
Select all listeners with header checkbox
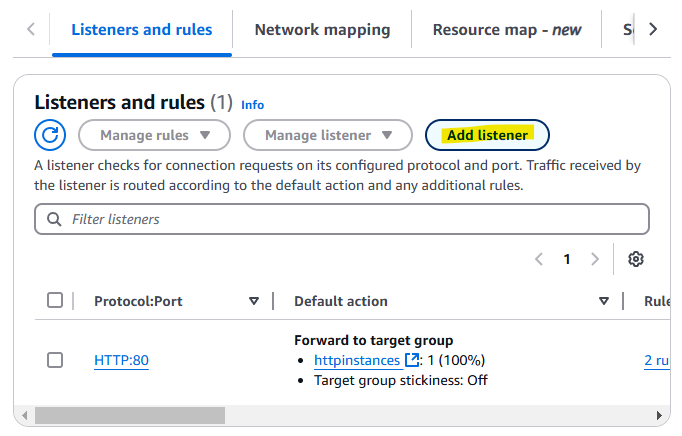[x=55, y=301]
